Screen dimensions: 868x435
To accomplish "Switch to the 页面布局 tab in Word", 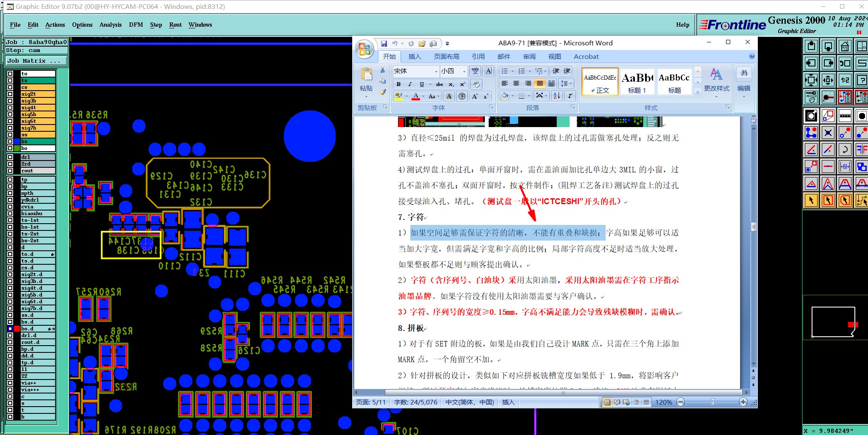I will coord(446,56).
